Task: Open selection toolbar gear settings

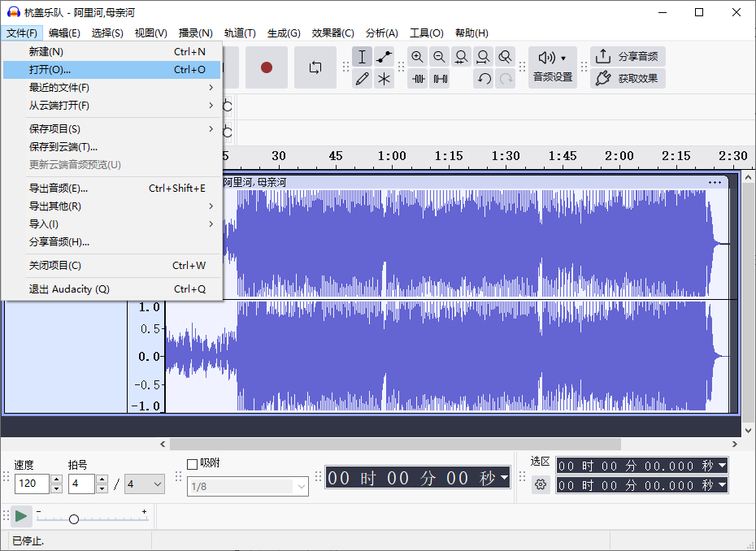Action: click(x=541, y=484)
